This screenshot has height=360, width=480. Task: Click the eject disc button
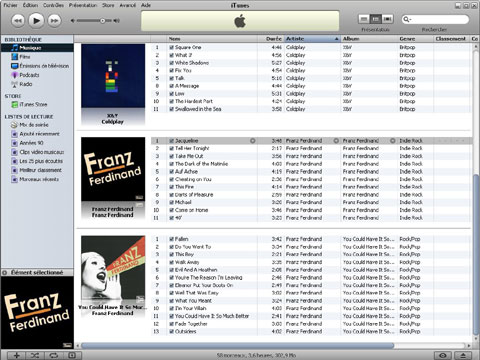click(463, 355)
